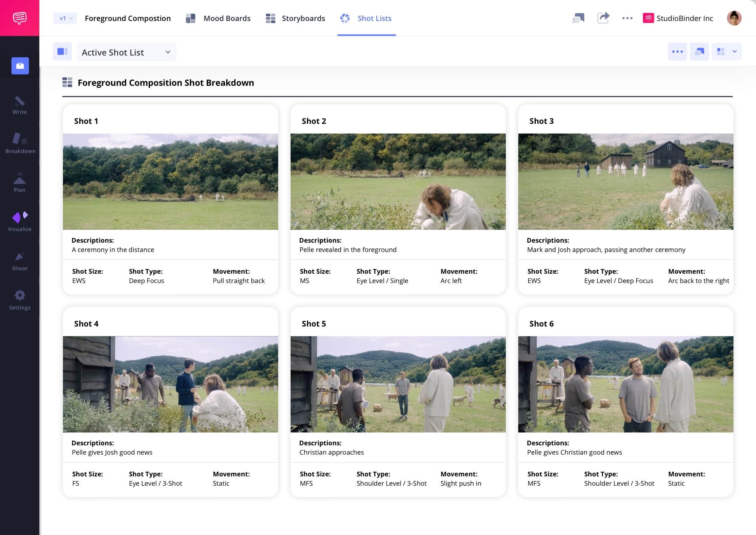Select the Visualize tool in the sidebar
This screenshot has height=535, width=756.
pos(19,219)
